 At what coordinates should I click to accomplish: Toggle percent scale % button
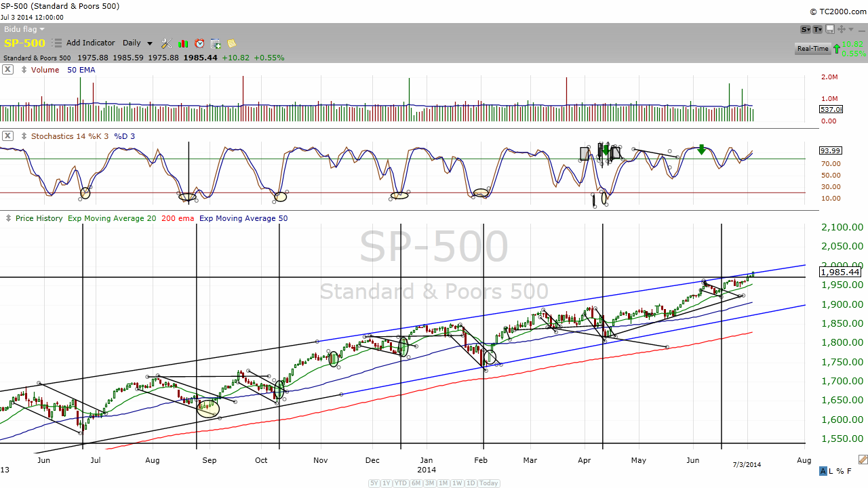click(840, 471)
